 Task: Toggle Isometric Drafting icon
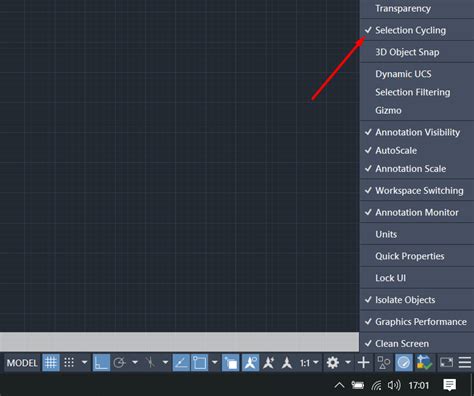pos(151,362)
